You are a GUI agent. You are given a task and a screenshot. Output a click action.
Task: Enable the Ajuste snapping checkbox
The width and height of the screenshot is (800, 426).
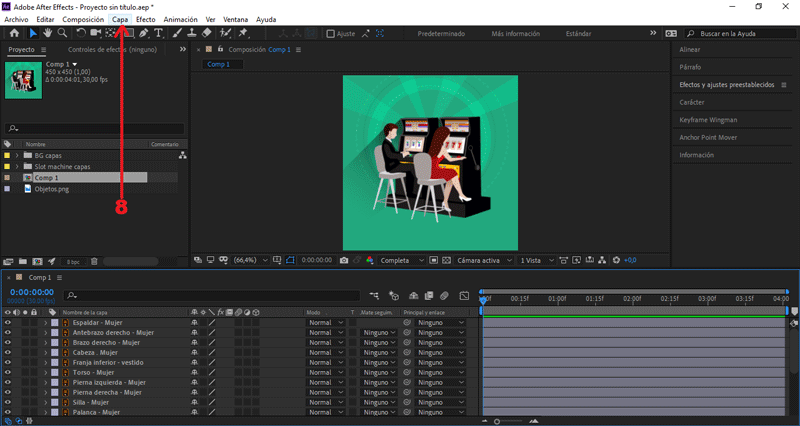coord(331,33)
